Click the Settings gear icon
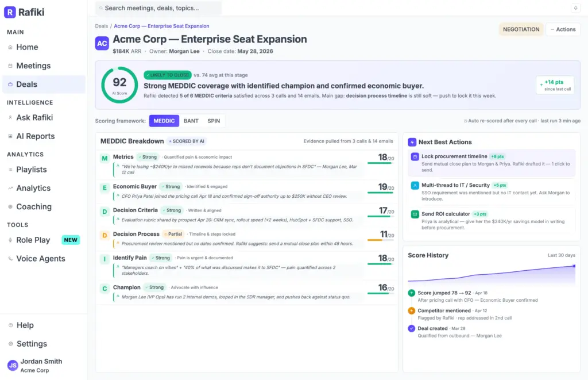 pyautogui.click(x=10, y=344)
